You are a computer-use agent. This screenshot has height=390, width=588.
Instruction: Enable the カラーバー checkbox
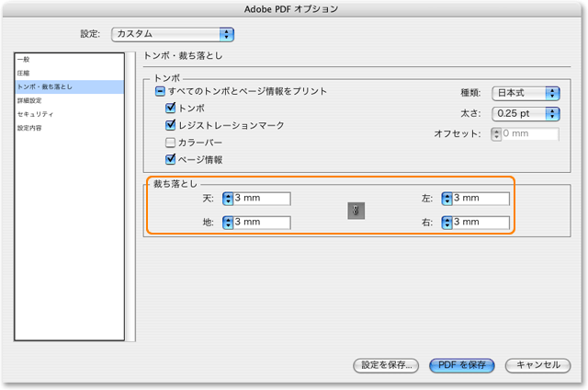pos(170,143)
